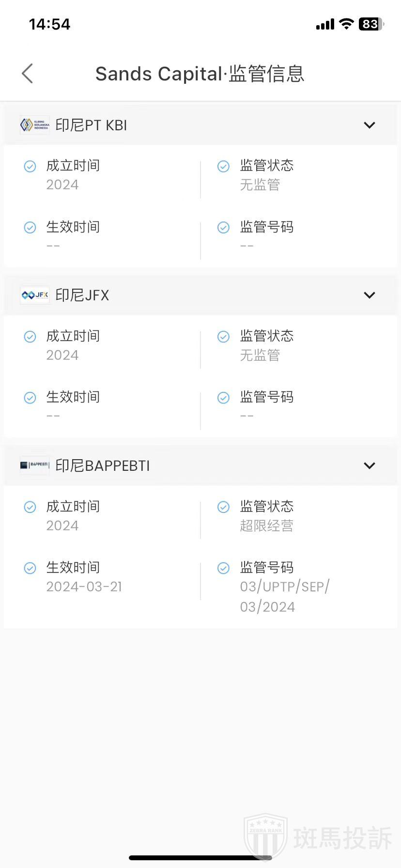Collapse the 印尼JFX section chevron
The height and width of the screenshot is (868, 401).
click(x=369, y=295)
